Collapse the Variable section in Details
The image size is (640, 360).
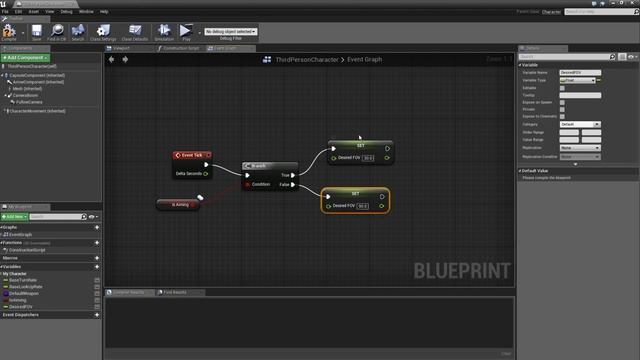(x=520, y=65)
